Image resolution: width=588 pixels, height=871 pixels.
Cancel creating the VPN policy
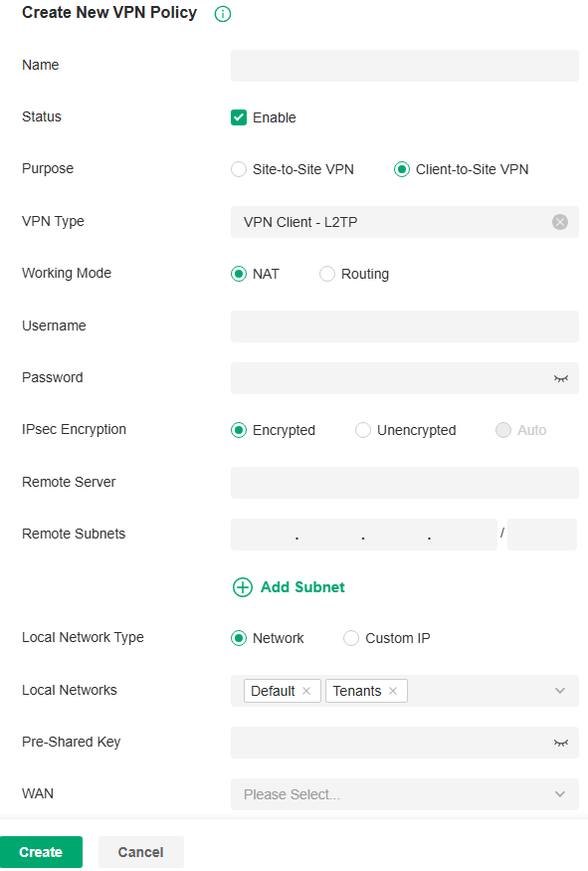140,852
